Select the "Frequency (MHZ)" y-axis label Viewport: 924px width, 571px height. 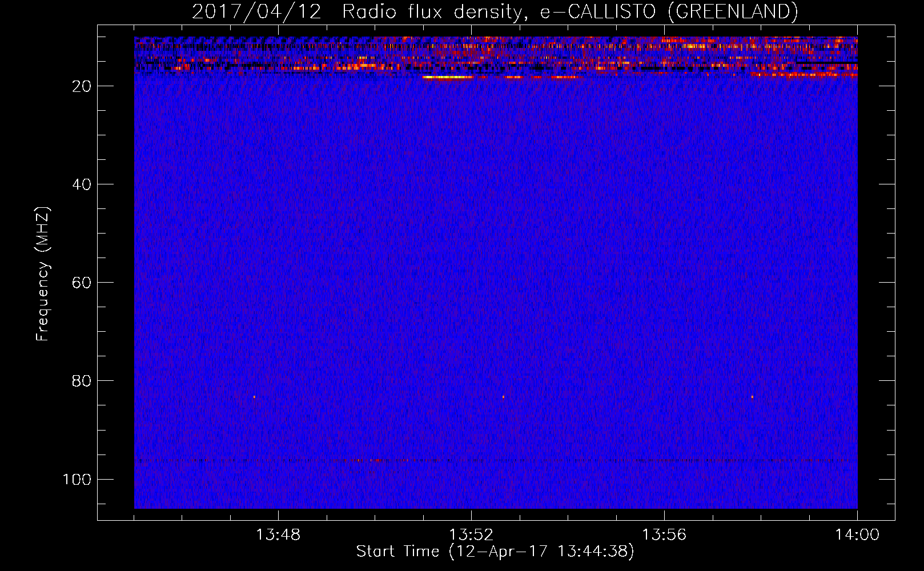tap(43, 274)
